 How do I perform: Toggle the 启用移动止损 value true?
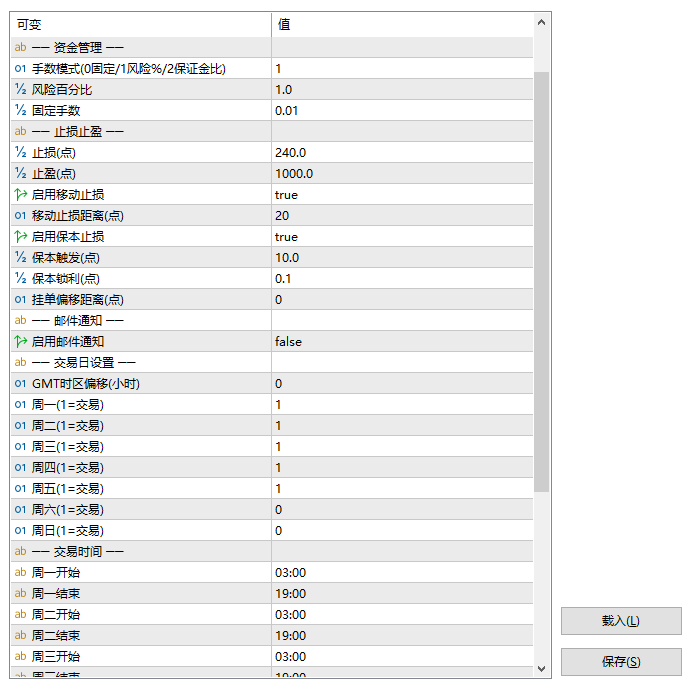[286, 195]
